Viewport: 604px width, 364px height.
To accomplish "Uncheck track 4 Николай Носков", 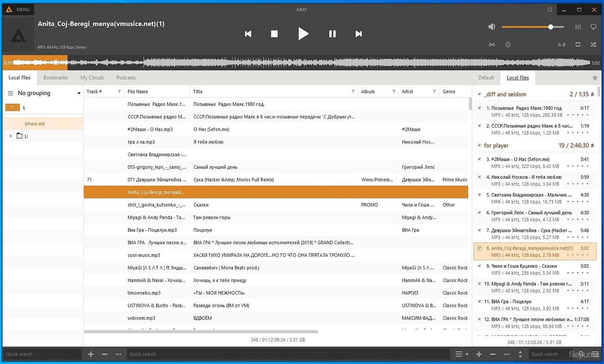I will [479, 177].
